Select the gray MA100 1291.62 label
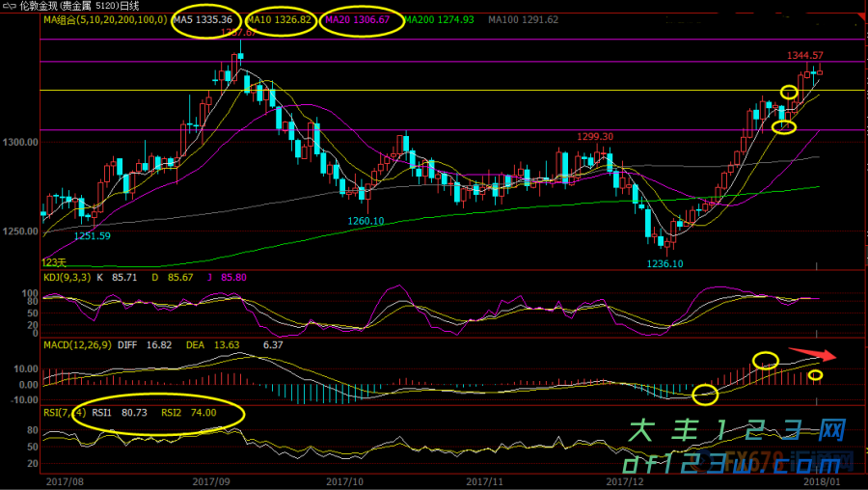The image size is (868, 490). 524,19
